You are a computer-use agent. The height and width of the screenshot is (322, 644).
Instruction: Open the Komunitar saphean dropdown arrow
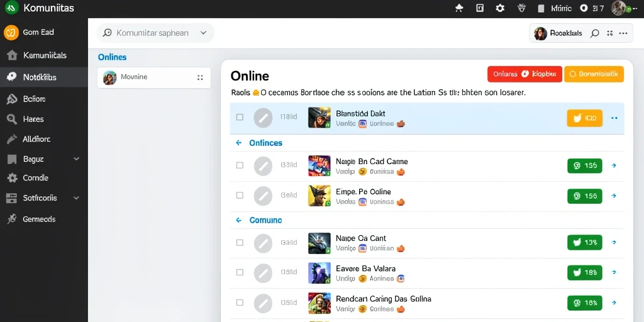[203, 33]
